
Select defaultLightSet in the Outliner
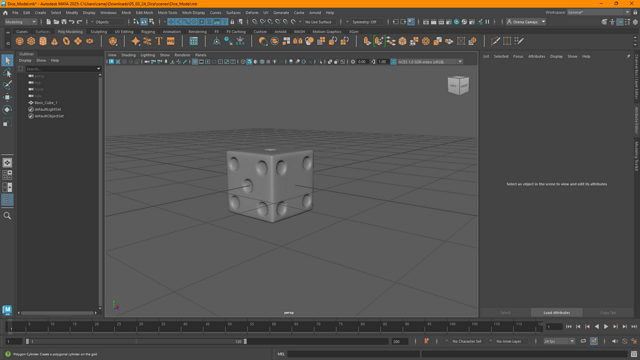click(x=47, y=109)
